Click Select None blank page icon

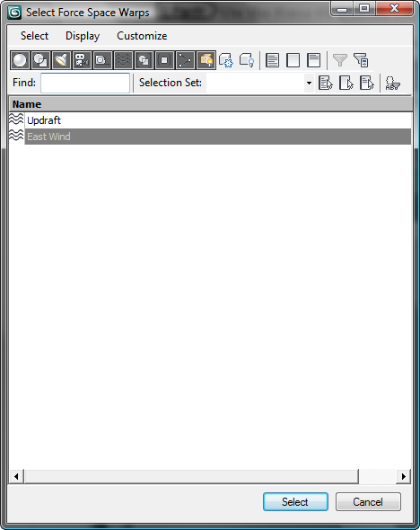(x=293, y=60)
